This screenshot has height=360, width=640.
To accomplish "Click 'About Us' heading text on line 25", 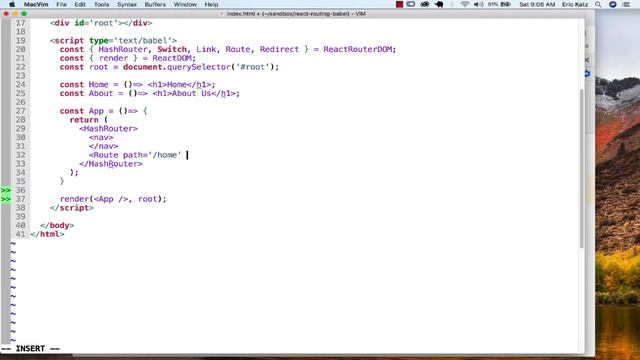I will [x=191, y=93].
